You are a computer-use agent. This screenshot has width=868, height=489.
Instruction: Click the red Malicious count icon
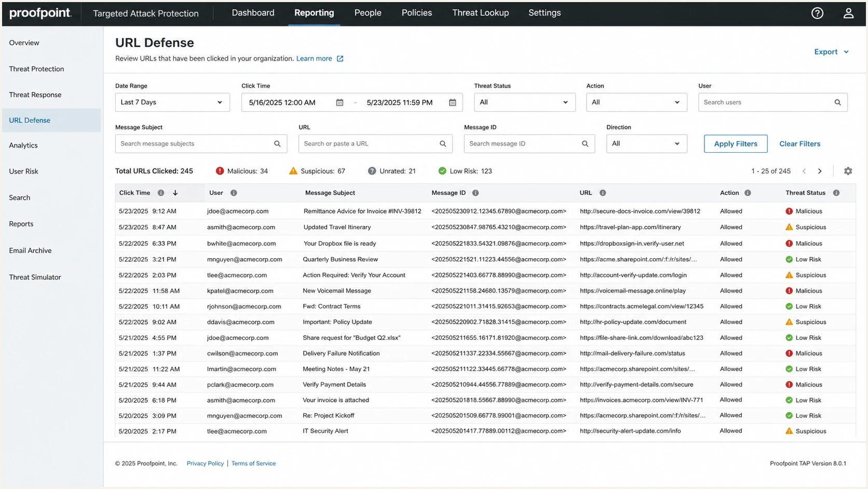[x=220, y=171]
